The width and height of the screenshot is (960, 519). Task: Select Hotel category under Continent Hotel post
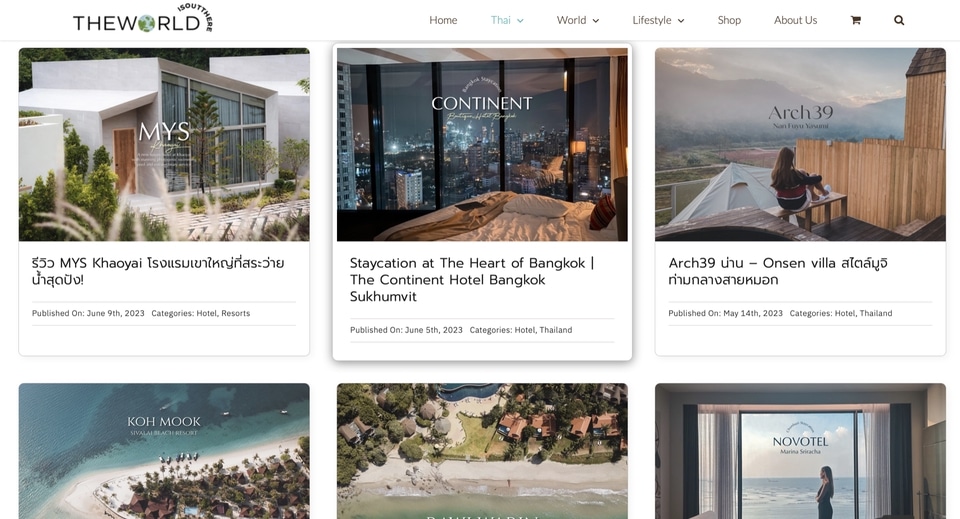click(x=525, y=330)
